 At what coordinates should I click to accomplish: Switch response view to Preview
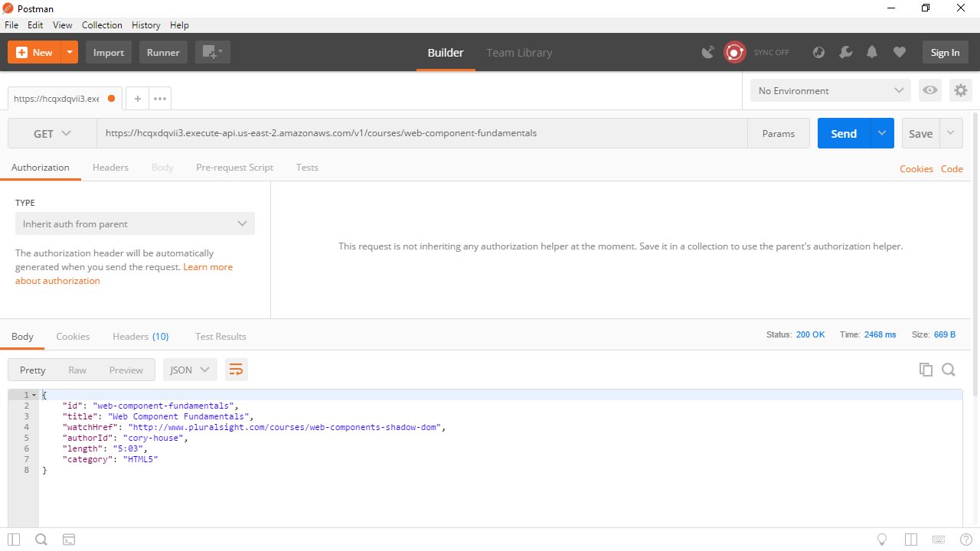point(126,370)
